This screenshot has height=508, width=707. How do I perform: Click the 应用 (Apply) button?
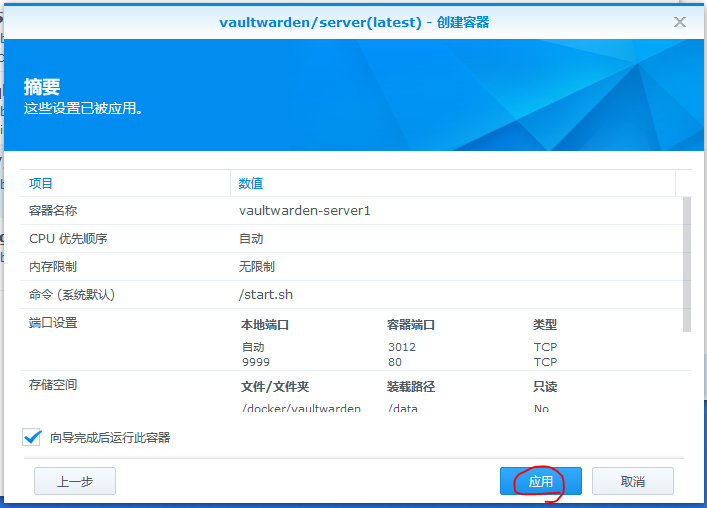click(540, 481)
